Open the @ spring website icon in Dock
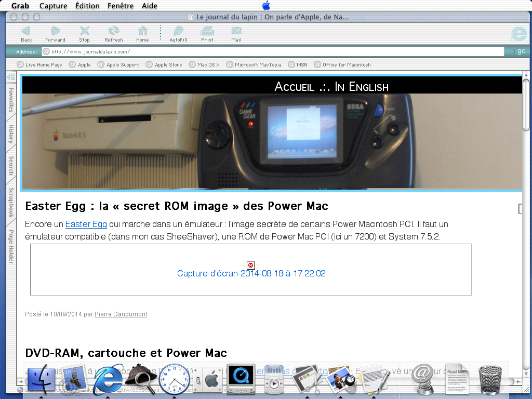 coord(422,379)
